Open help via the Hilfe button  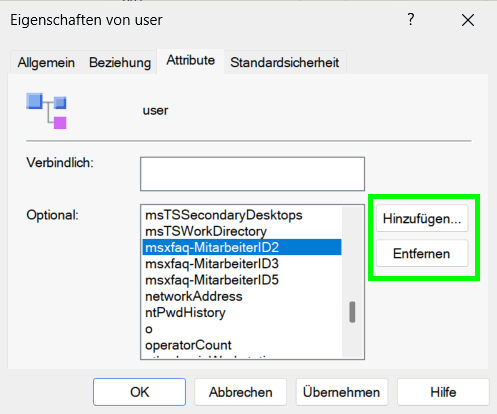[443, 392]
